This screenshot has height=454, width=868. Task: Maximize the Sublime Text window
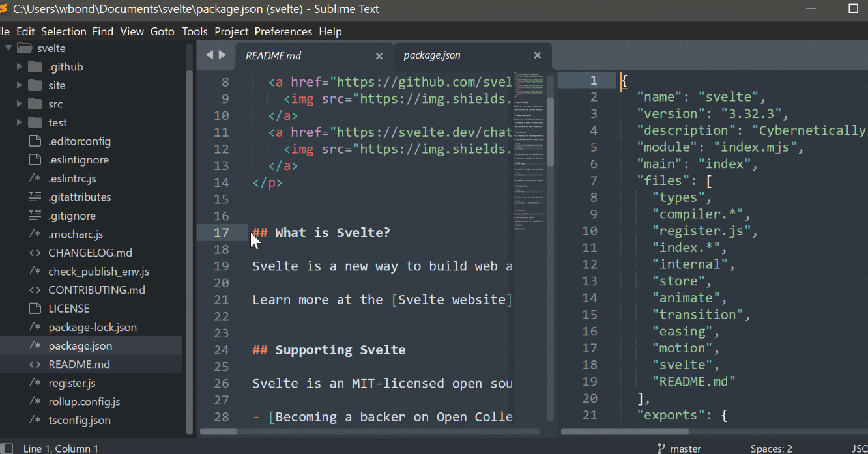tap(854, 8)
